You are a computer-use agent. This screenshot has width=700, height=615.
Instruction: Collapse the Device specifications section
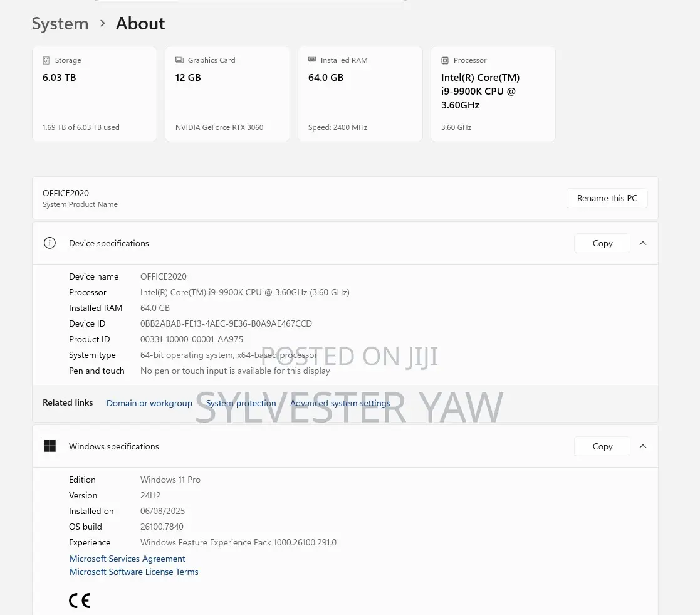[643, 243]
